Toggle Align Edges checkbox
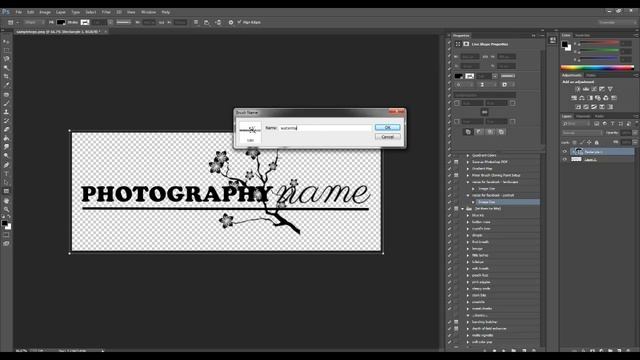The height and width of the screenshot is (360, 640). [x=240, y=22]
